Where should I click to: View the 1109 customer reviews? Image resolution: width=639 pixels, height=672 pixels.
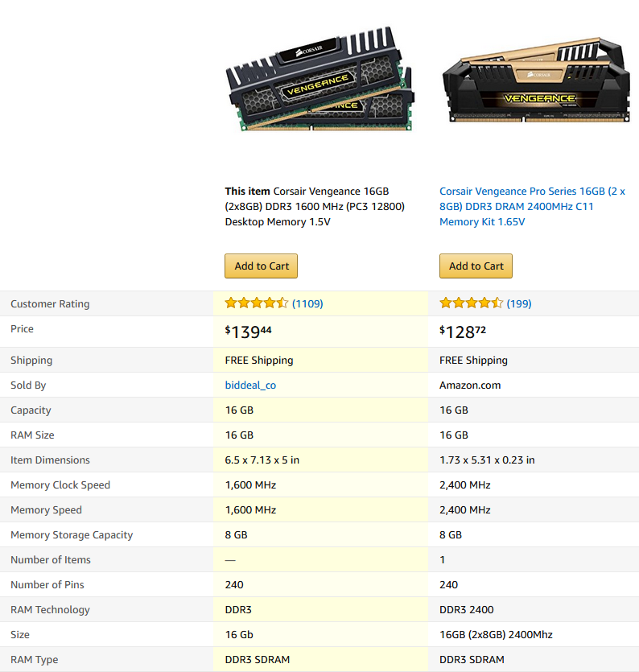coord(307,304)
